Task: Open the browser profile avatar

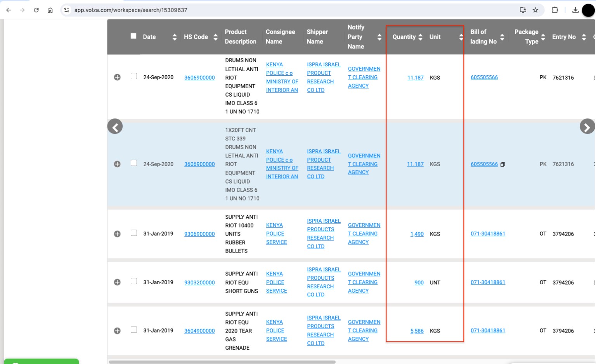Action: [588, 10]
